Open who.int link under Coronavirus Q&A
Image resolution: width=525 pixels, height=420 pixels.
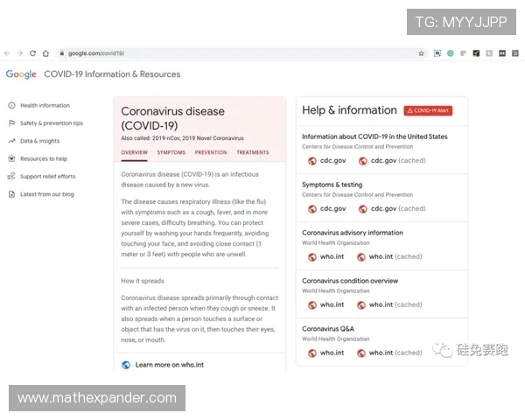click(331, 353)
